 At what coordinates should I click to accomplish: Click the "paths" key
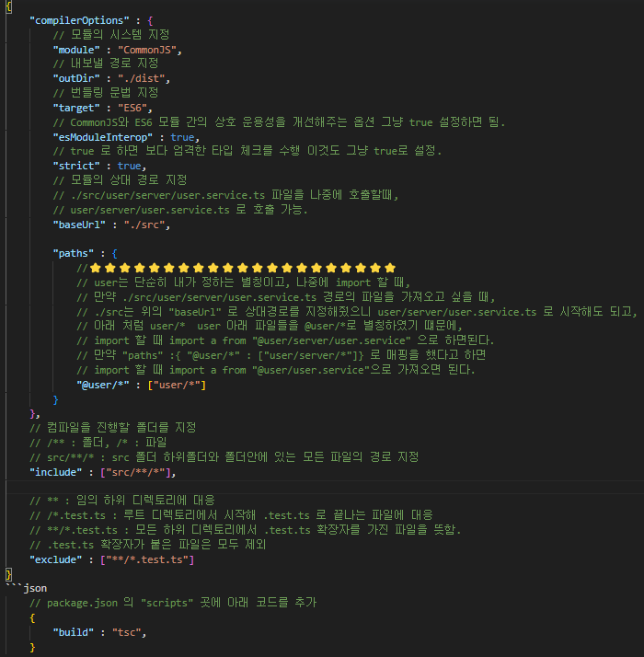coord(74,253)
